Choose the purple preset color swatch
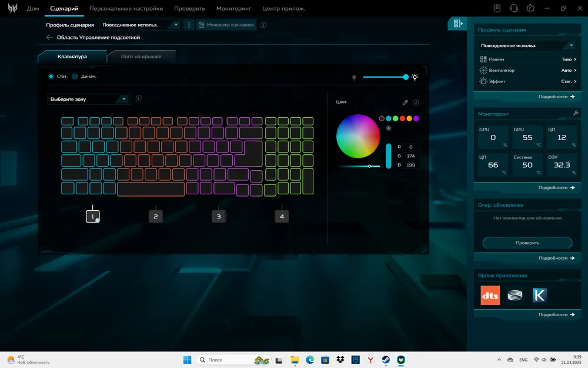 [416, 118]
